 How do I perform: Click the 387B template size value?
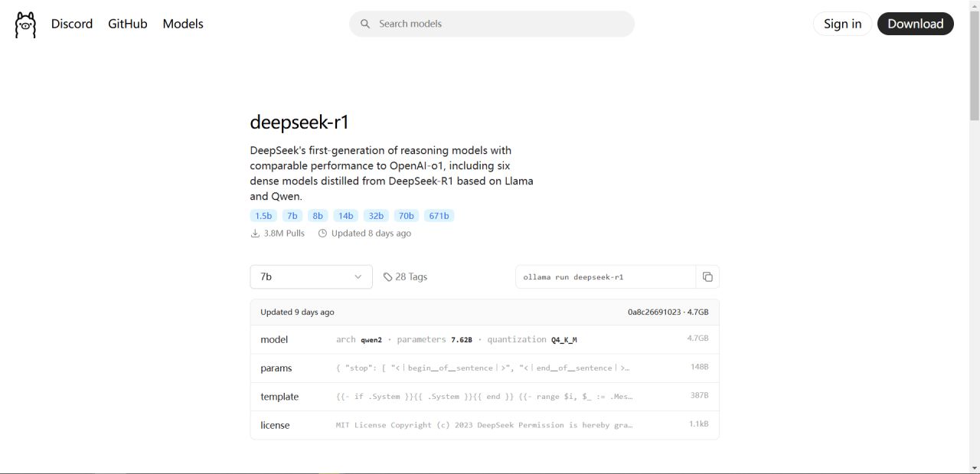pyautogui.click(x=699, y=396)
